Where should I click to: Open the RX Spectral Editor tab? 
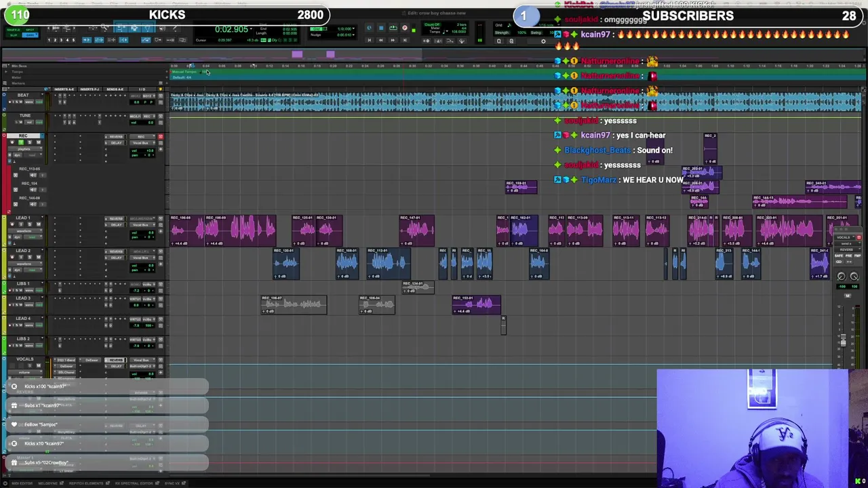[137, 483]
